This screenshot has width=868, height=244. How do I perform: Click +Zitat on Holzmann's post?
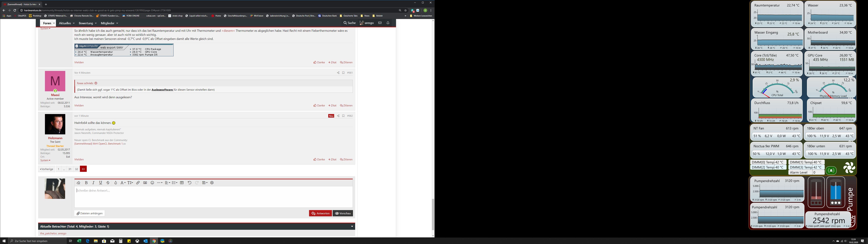pyautogui.click(x=332, y=160)
